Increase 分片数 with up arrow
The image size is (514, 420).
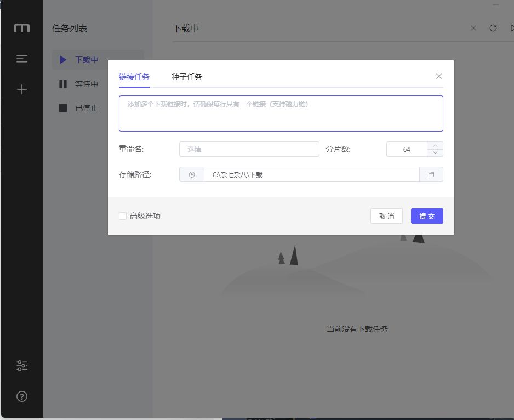point(435,146)
